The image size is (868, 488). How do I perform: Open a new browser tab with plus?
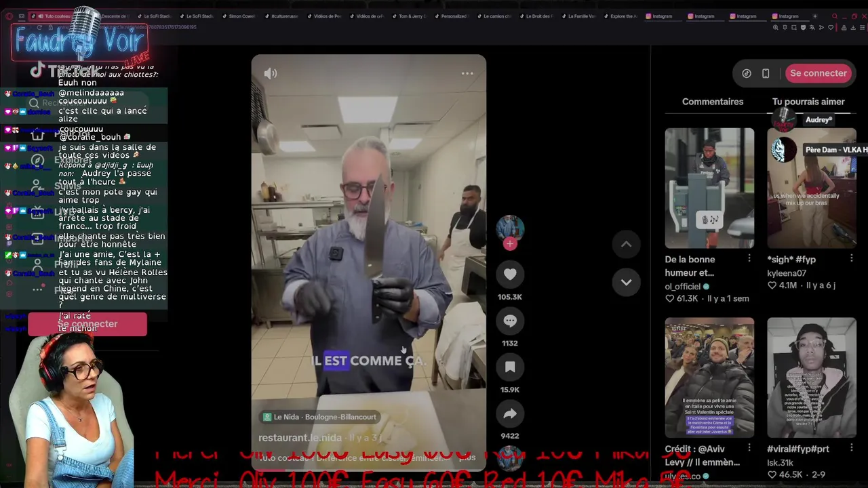coord(814,16)
